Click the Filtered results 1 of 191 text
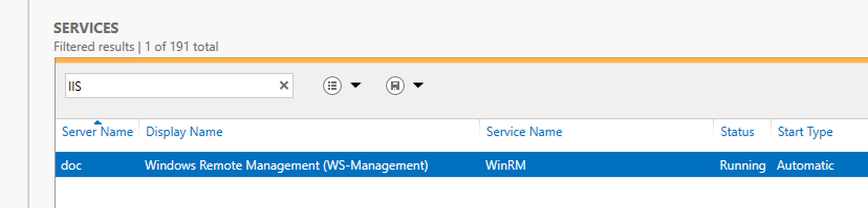This screenshot has height=208, width=868. point(136,47)
